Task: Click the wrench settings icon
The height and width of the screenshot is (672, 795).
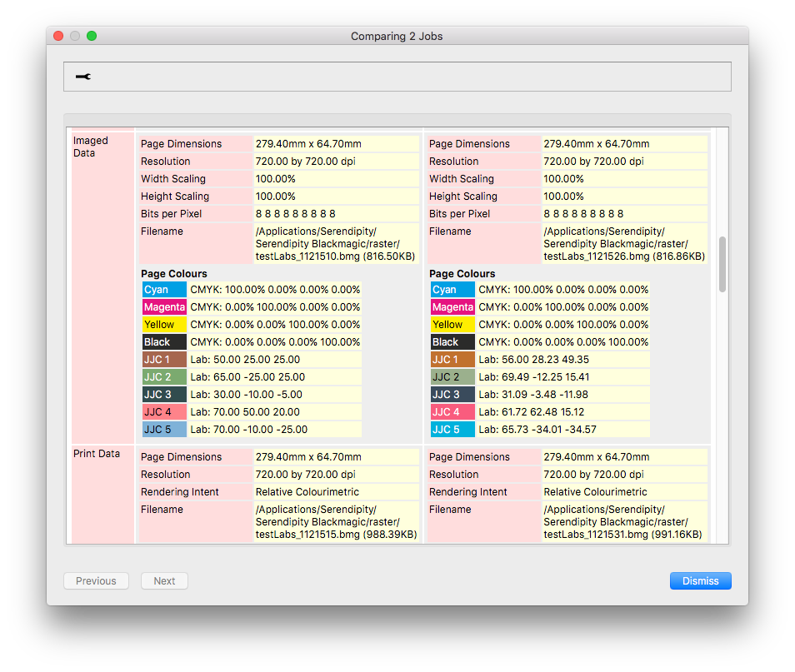Action: click(83, 77)
